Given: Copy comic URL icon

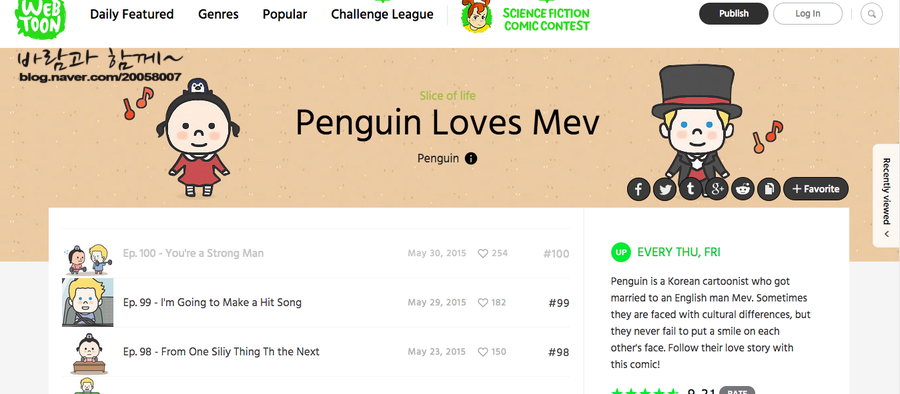Looking at the screenshot, I should tap(769, 189).
